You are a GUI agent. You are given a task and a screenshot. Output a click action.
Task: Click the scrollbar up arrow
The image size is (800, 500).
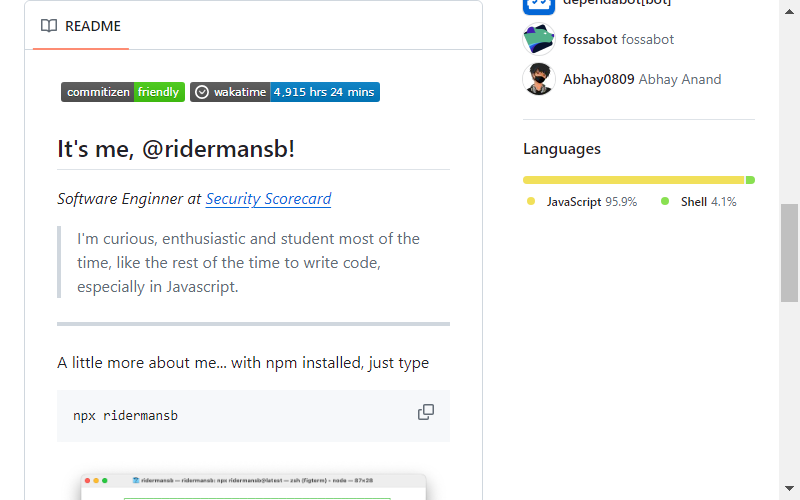[789, 11]
